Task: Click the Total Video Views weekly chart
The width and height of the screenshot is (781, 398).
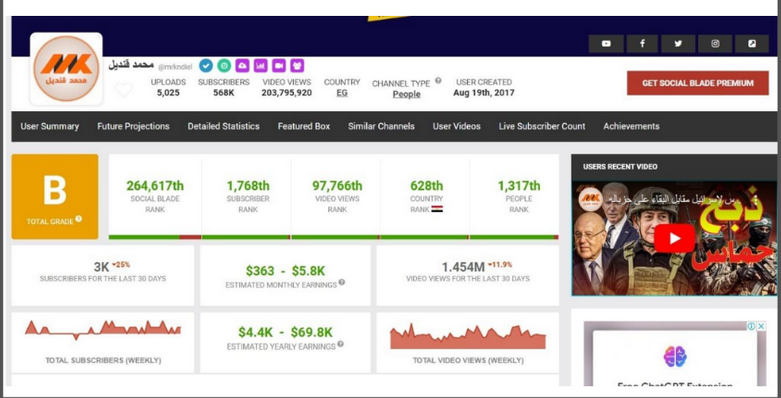Action: [x=468, y=337]
